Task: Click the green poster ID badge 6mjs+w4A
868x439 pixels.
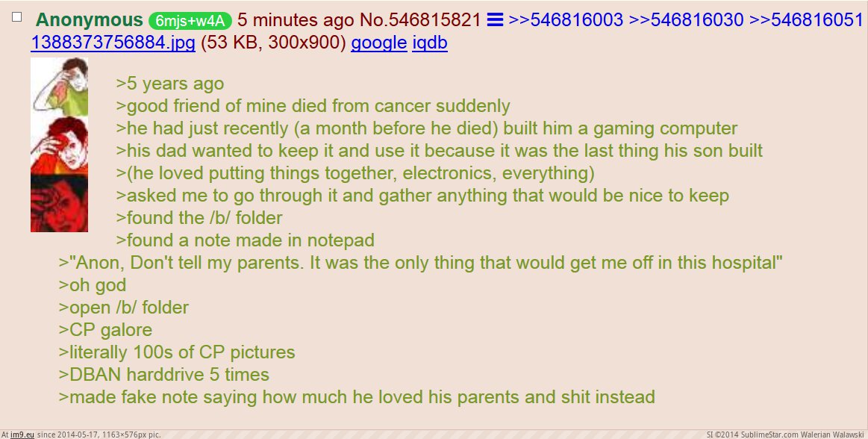Action: click(190, 21)
